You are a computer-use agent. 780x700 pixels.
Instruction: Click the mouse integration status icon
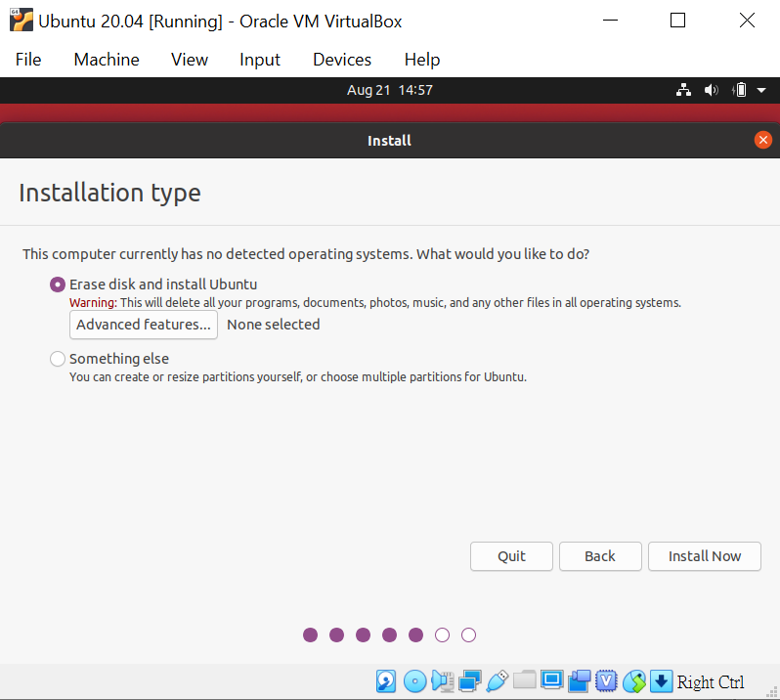click(x=634, y=681)
